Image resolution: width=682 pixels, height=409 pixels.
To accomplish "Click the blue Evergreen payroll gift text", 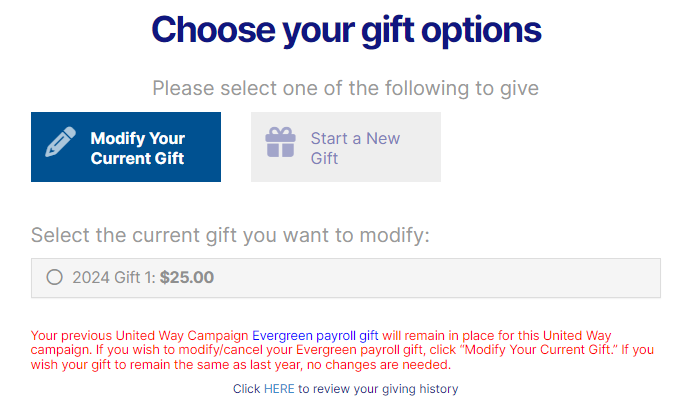I will (x=314, y=335).
